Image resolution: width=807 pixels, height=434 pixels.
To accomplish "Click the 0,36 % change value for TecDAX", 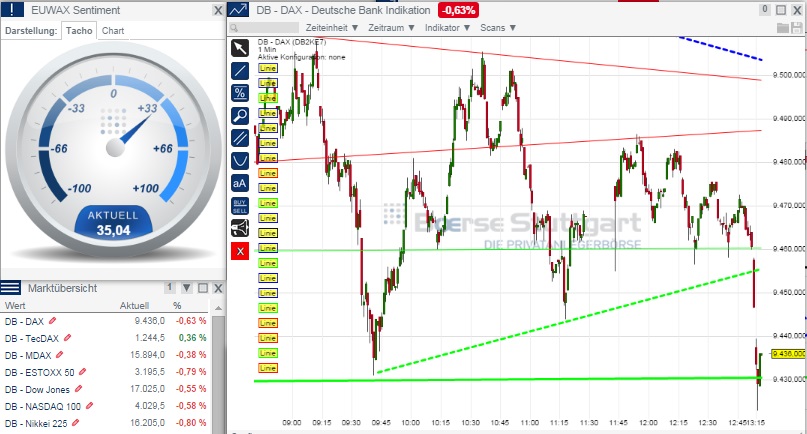I will [192, 338].
